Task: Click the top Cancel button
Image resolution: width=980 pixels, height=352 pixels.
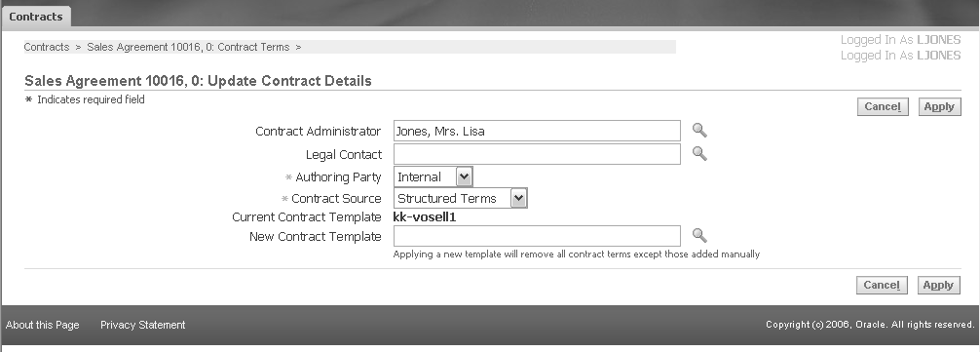Action: pos(883,107)
